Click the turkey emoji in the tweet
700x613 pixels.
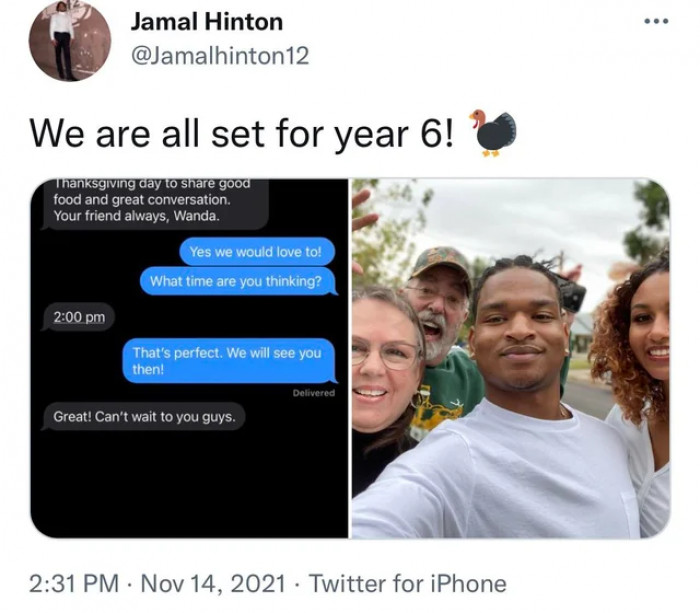tap(492, 133)
